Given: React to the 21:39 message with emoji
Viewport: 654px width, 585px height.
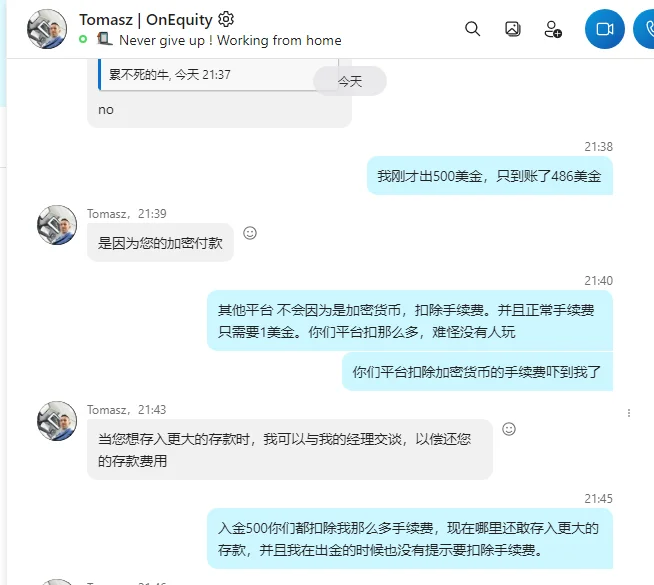Looking at the screenshot, I should [x=250, y=233].
